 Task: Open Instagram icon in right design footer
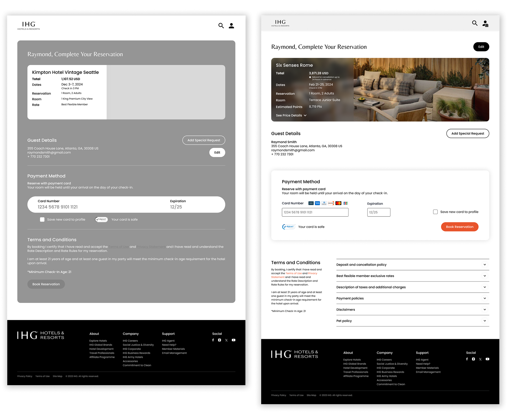click(x=474, y=359)
